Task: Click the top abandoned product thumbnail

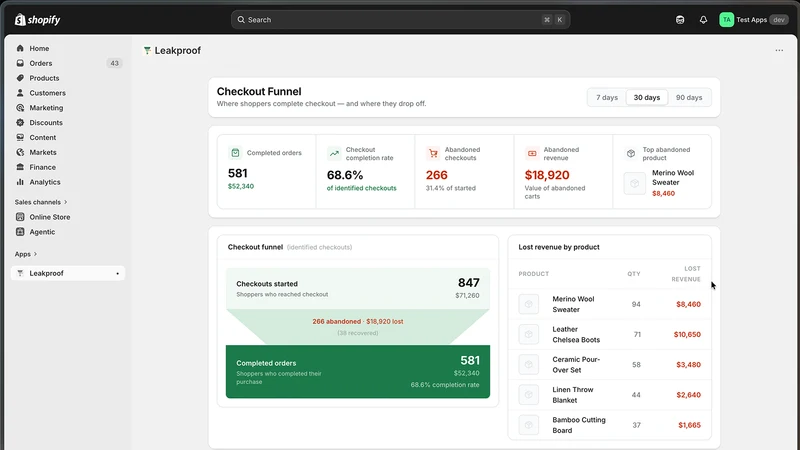Action: pyautogui.click(x=635, y=183)
